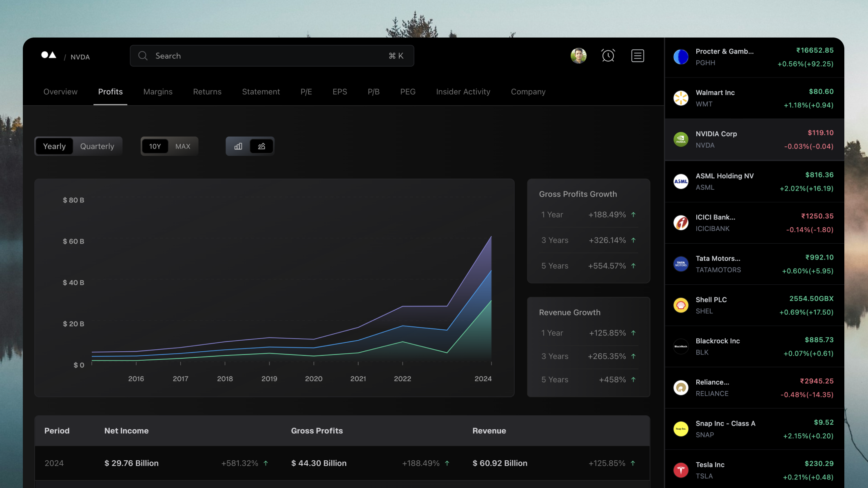The image size is (868, 488).
Task: Click the Gross Profits column header
Action: point(317,431)
